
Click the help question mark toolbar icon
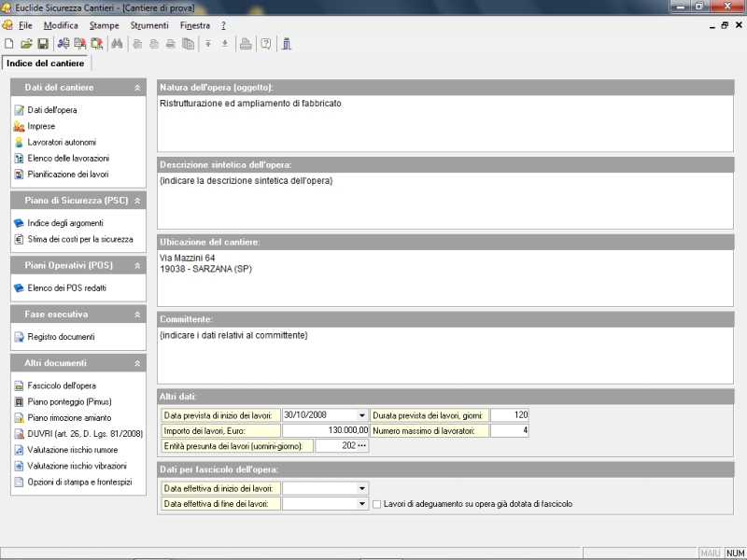point(266,44)
